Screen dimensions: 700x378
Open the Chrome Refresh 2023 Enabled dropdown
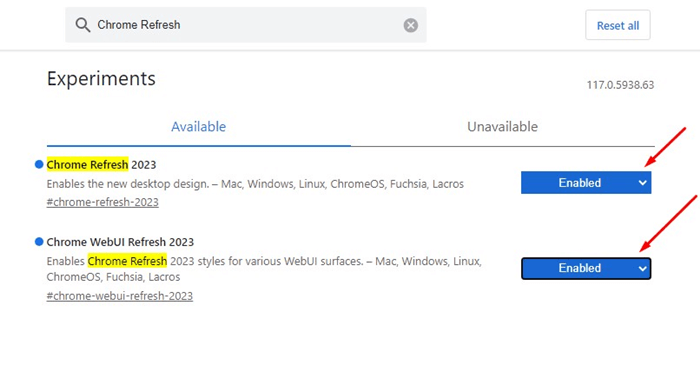click(586, 183)
